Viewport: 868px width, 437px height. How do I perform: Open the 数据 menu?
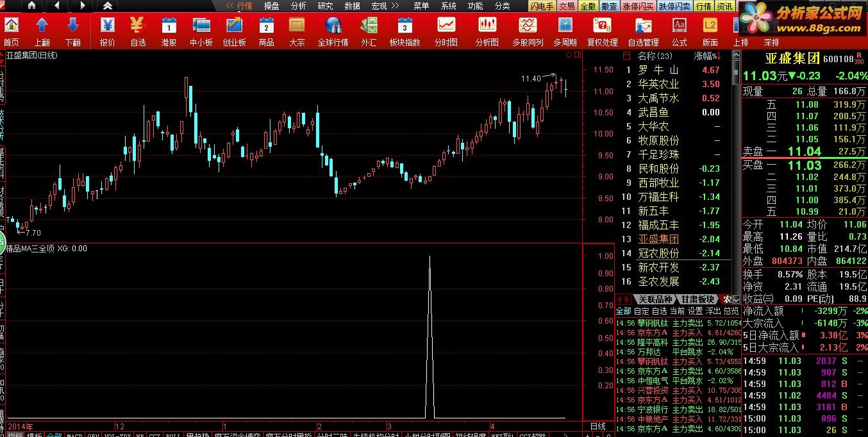pos(352,6)
